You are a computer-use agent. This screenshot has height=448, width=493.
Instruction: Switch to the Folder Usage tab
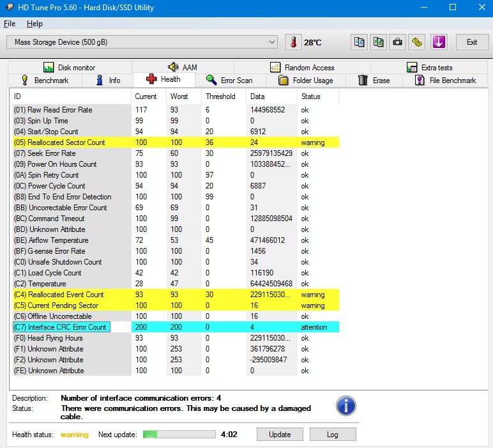pyautogui.click(x=306, y=81)
